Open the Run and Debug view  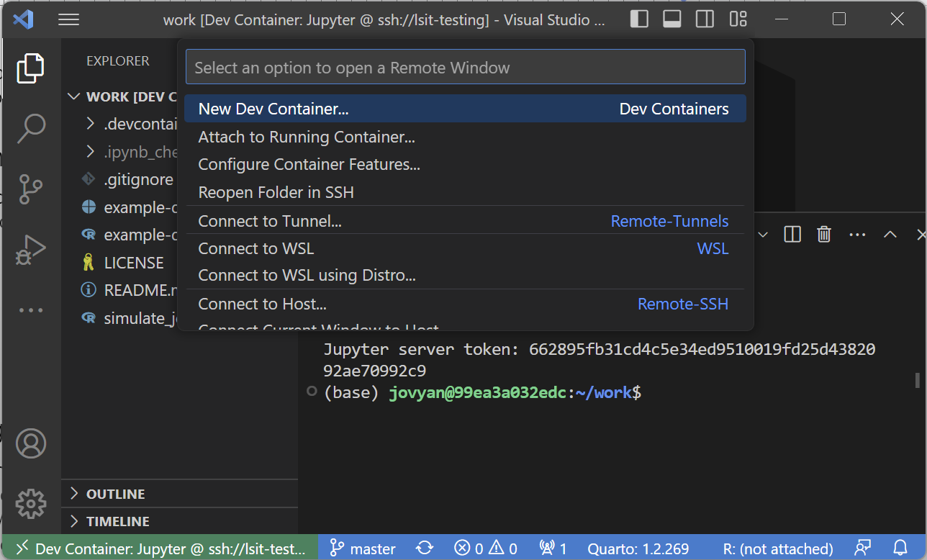pyautogui.click(x=30, y=250)
